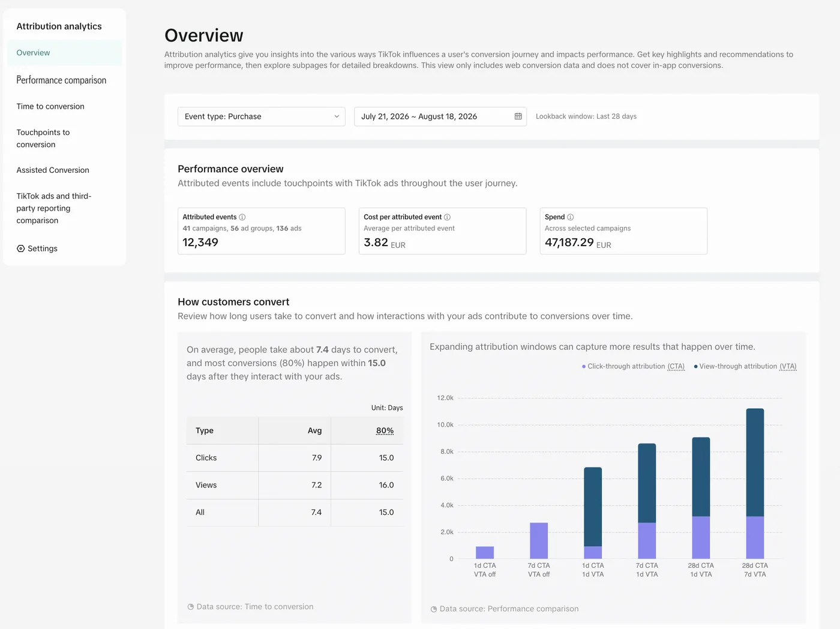Viewport: 840px width, 629px height.
Task: Click the VTA abbreviation in chart legend
Action: (x=788, y=366)
